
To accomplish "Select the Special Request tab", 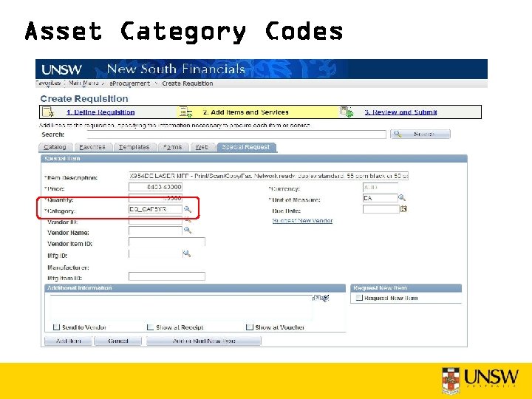I will click(x=246, y=147).
